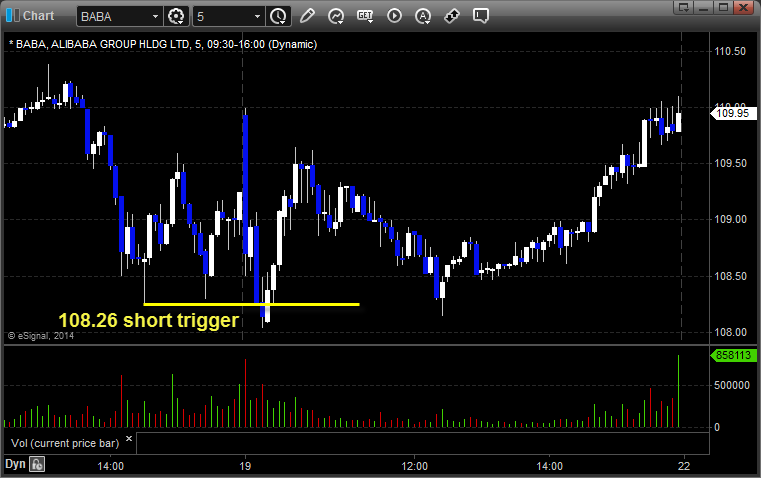Image resolution: width=761 pixels, height=478 pixels.
Task: Select the 108.26 short trigger text annotation
Action: click(149, 320)
